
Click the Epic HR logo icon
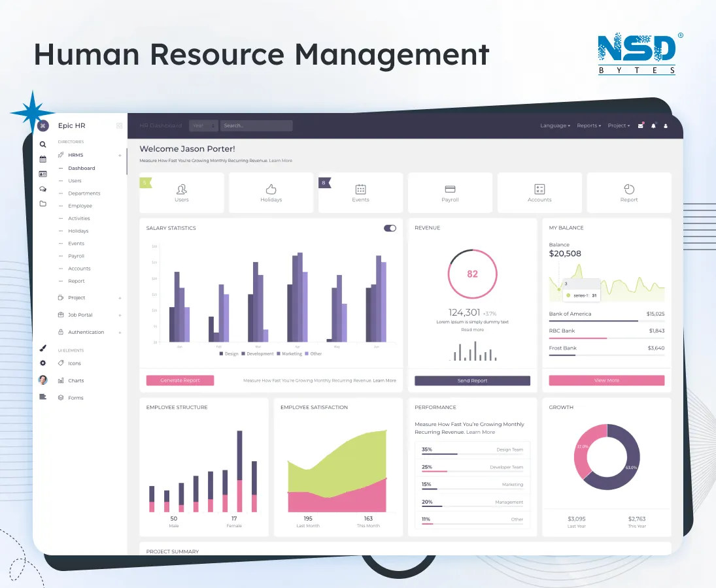[43, 126]
